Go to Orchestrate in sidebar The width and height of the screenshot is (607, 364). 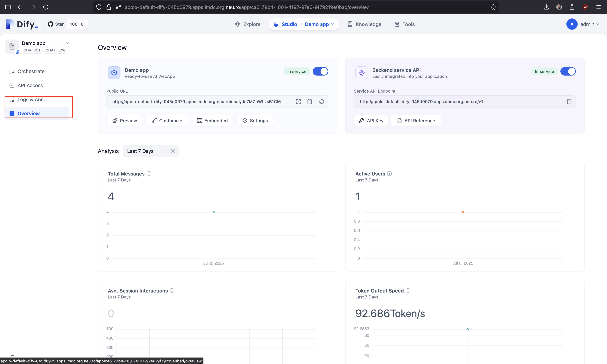[31, 71]
